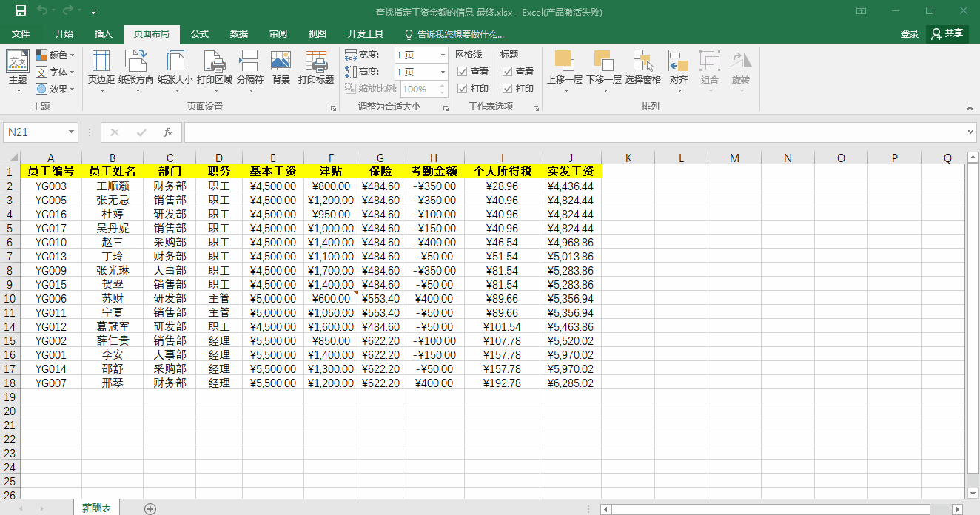Viewport: 980px width, 515px height.
Task: Open Paper Size (纸张大小) options
Action: click(175, 71)
